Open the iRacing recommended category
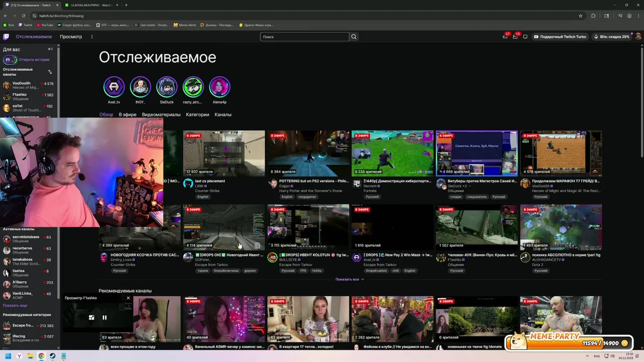The image size is (644, 362). point(29,338)
